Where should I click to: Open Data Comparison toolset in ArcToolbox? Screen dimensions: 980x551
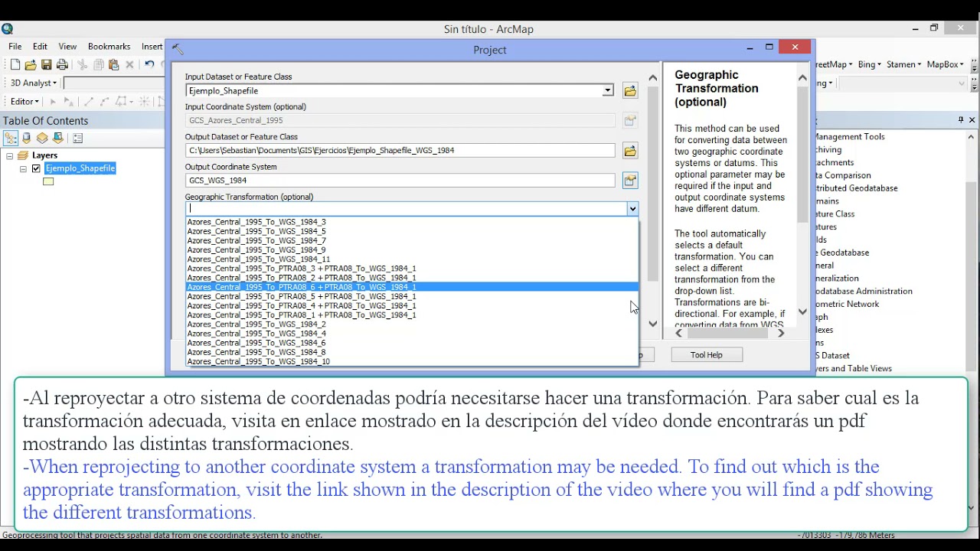click(x=843, y=175)
